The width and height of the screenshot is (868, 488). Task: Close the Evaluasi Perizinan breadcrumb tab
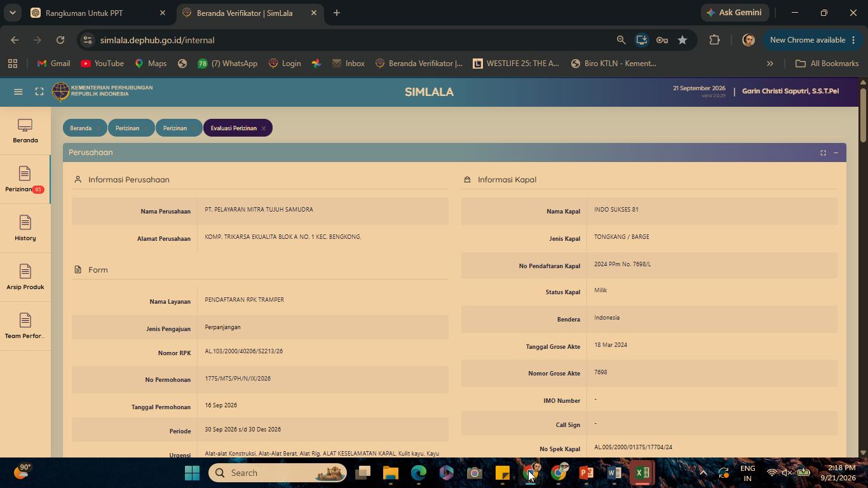(264, 128)
